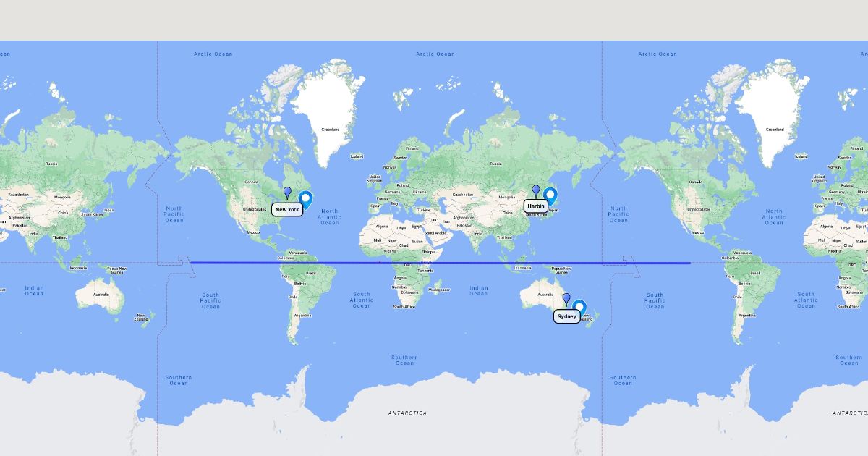Viewport: 868px width, 456px height.
Task: Open the Sydney label box
Action: (567, 316)
